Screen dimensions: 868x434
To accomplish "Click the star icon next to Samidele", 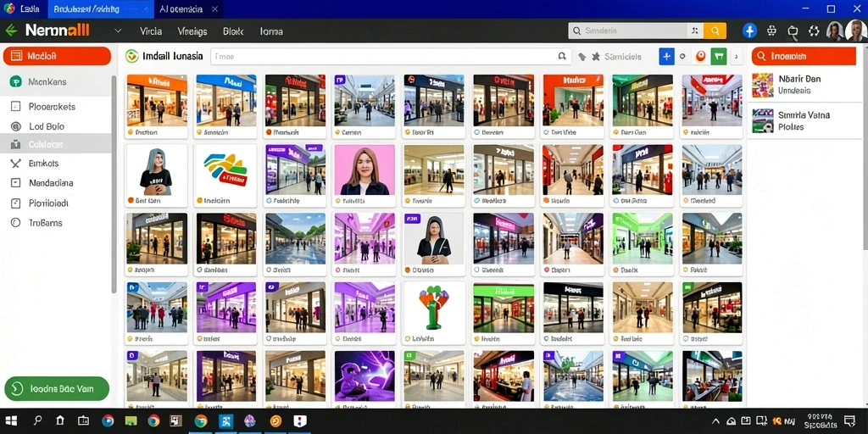I will pyautogui.click(x=596, y=57).
